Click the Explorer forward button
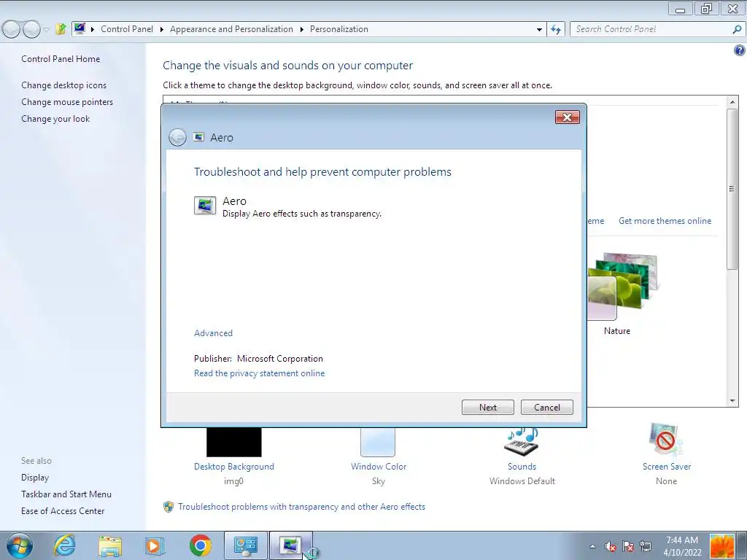 point(31,29)
